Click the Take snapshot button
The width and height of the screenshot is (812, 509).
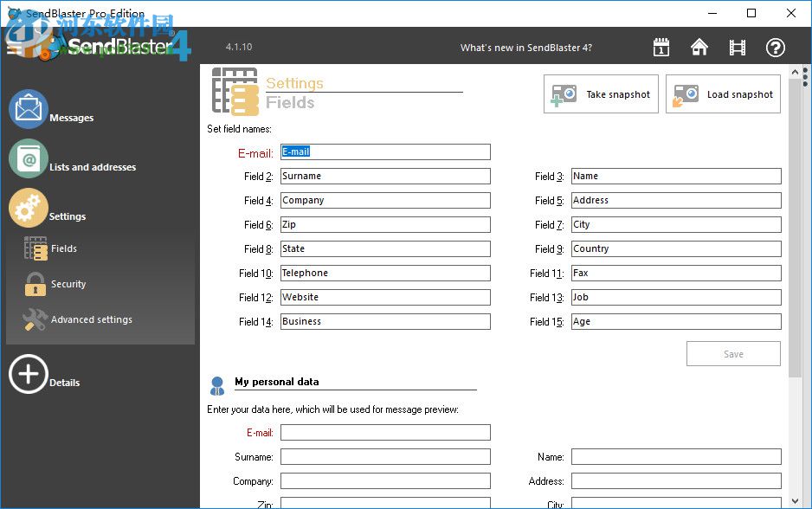[x=601, y=93]
